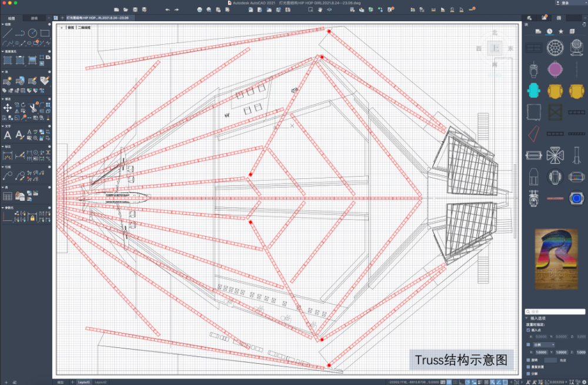Open block libraries with books icon
The image size is (588, 385).
click(x=572, y=32)
